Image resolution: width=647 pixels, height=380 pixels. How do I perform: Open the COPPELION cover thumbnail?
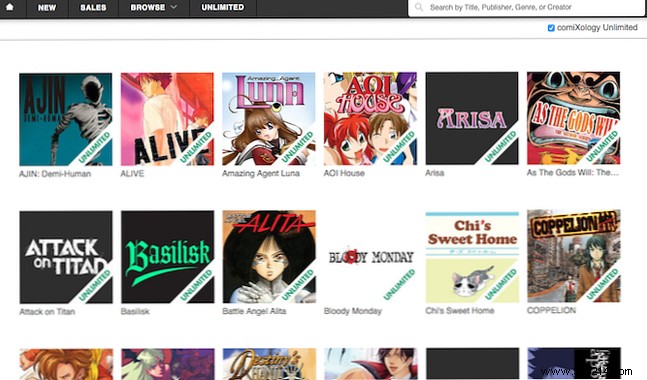coord(574,256)
